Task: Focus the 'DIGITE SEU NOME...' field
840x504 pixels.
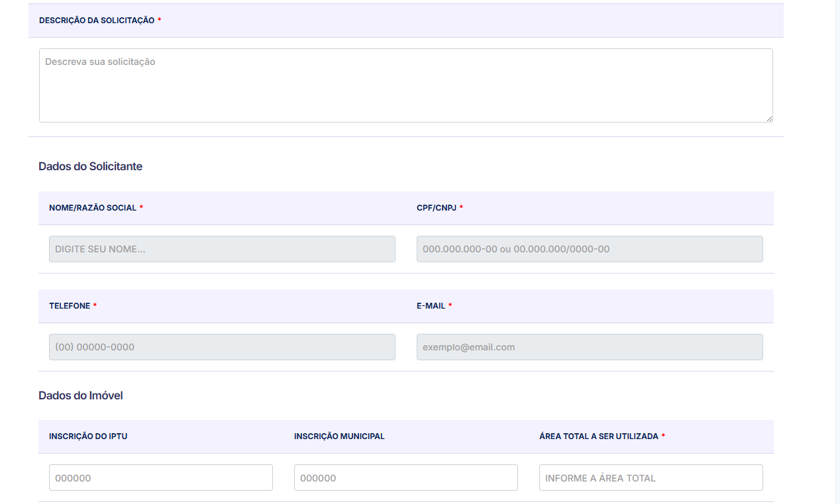Action: click(222, 249)
